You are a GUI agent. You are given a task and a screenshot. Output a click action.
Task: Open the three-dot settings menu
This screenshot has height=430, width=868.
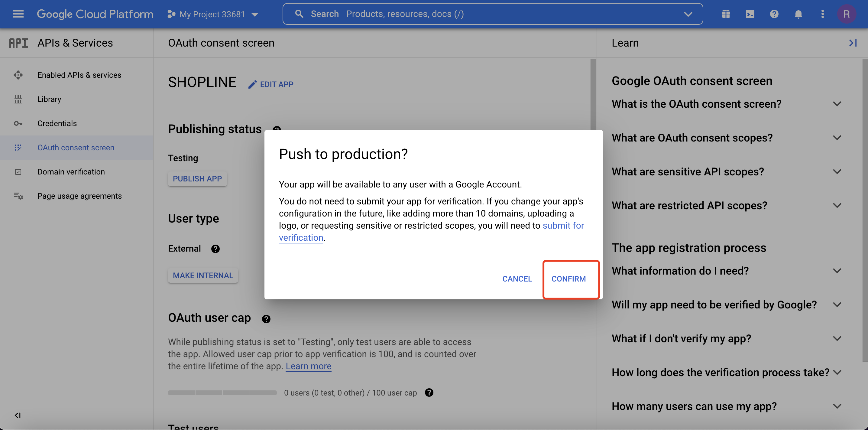coord(822,14)
